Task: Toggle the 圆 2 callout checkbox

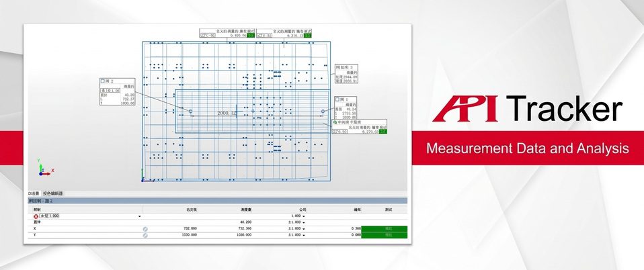Action: tap(103, 81)
